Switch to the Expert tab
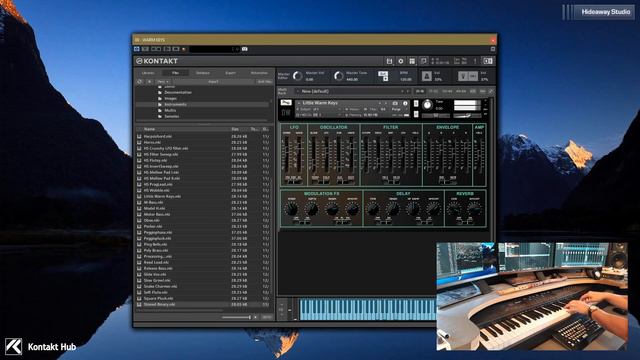 231,73
